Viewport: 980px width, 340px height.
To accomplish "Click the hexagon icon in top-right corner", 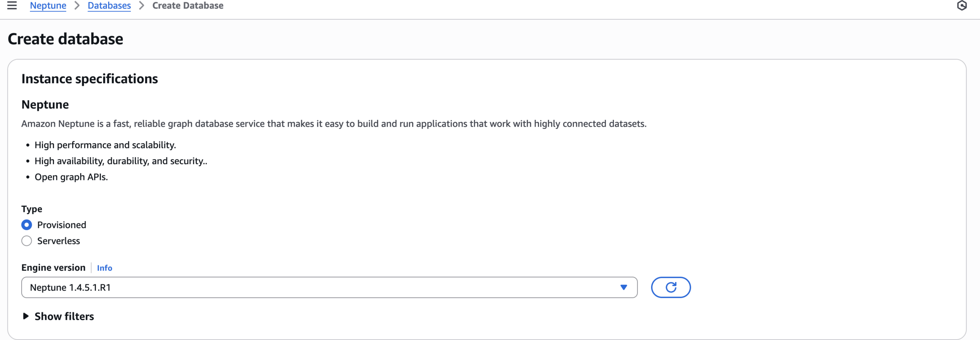I will tap(962, 5).
